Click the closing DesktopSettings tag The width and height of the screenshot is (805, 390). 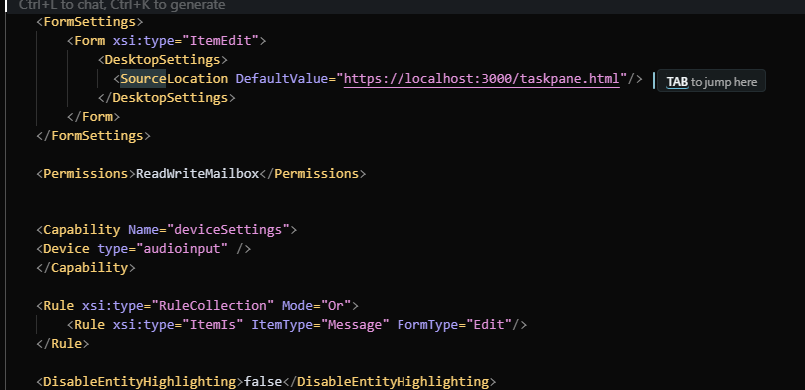point(166,98)
